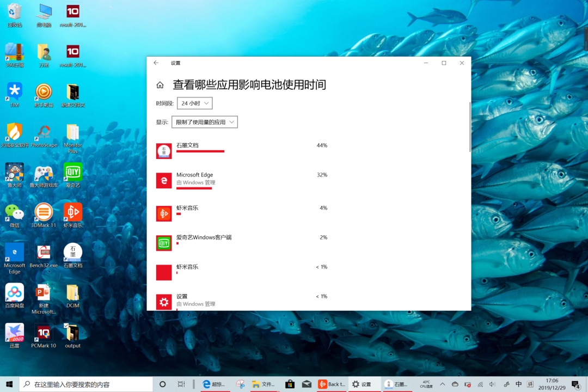Click the back arrow in the Settings window

click(156, 63)
